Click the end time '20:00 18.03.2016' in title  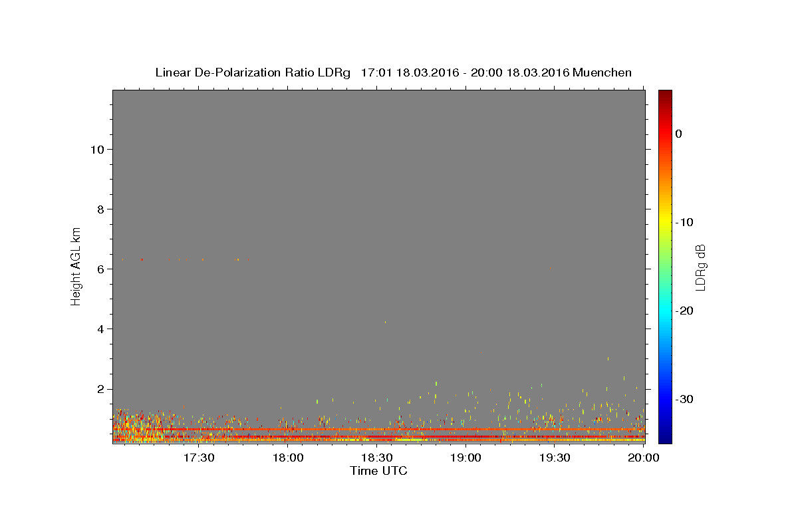click(x=520, y=72)
